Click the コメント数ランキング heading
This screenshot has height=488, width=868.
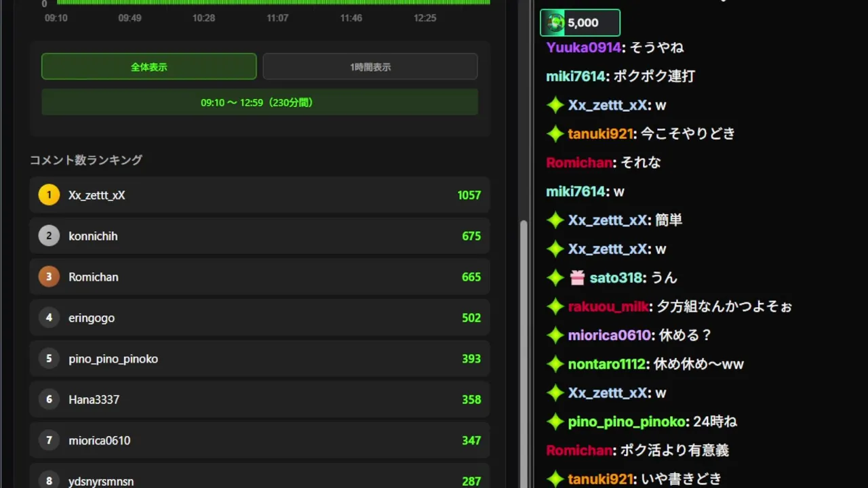tap(86, 160)
